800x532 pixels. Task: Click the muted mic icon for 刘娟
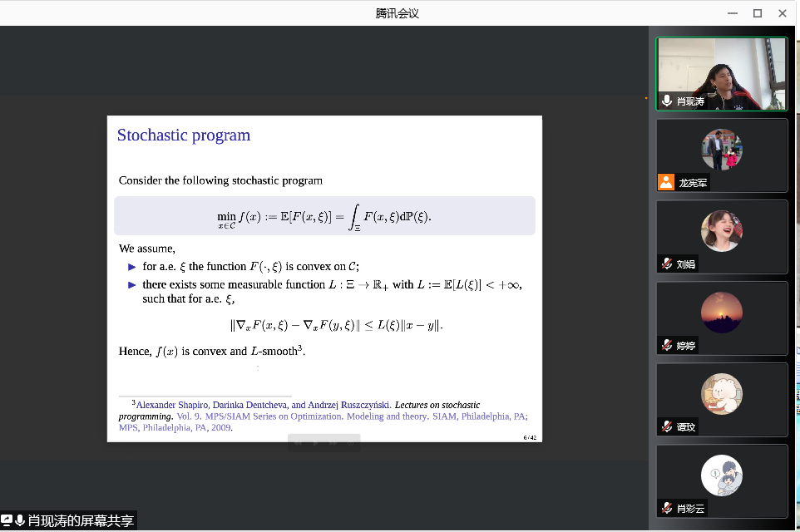pos(666,264)
